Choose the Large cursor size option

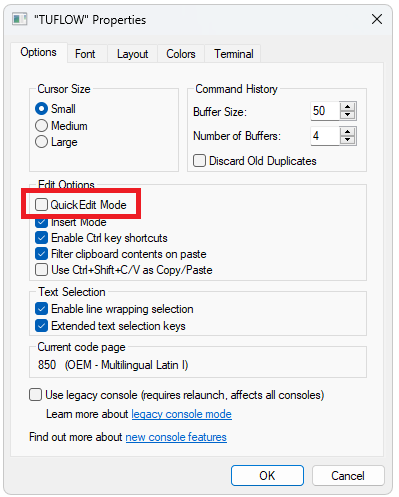pos(41,142)
